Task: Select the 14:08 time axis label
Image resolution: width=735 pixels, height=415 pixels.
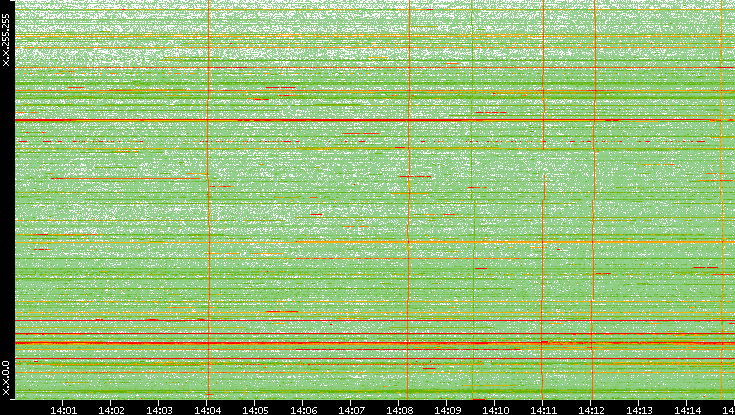Action: click(x=399, y=410)
